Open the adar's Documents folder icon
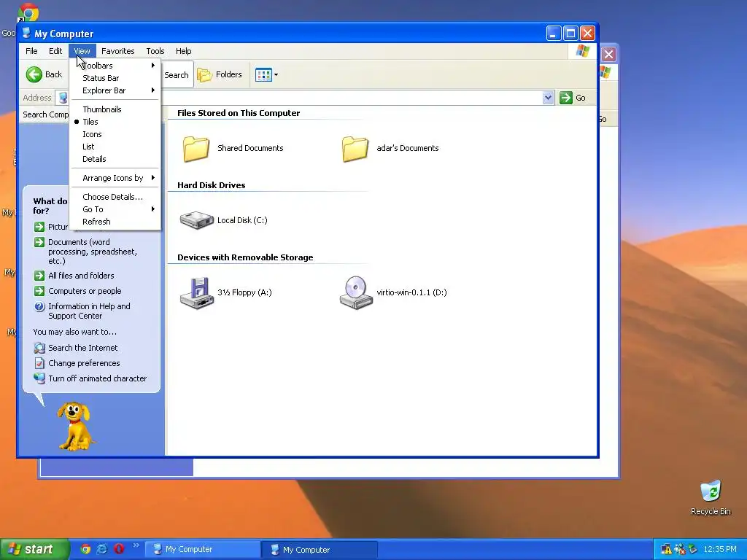This screenshot has width=747, height=560. (x=355, y=149)
